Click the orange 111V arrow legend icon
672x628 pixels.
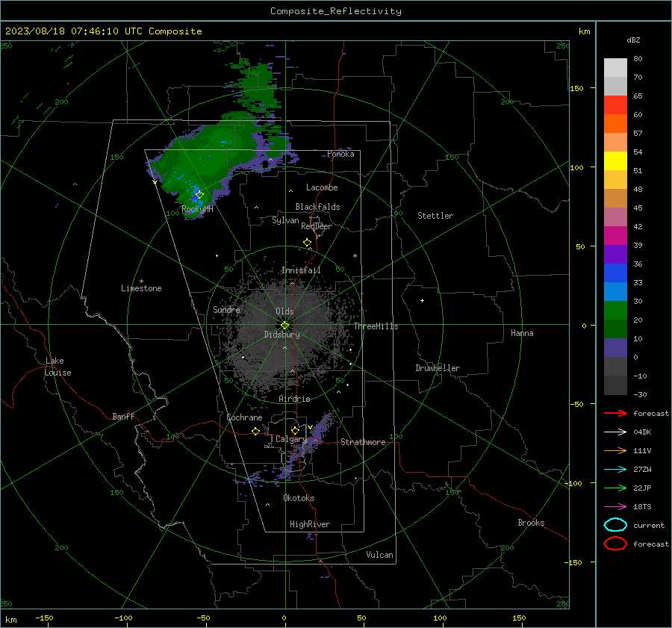(615, 450)
